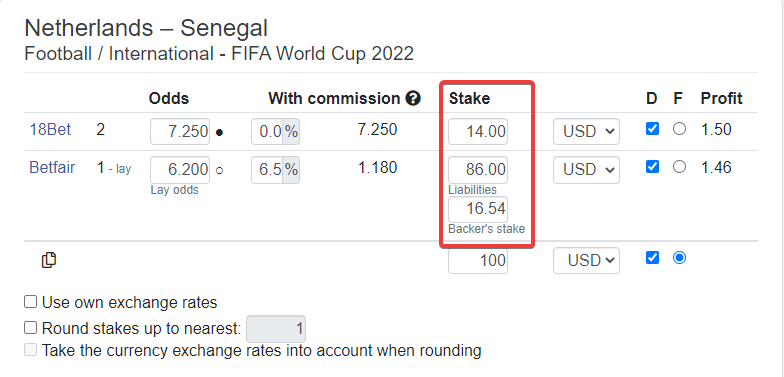Screen dimensions: 784x377
Task: Open the Betfair USD currency dropdown
Action: point(586,170)
